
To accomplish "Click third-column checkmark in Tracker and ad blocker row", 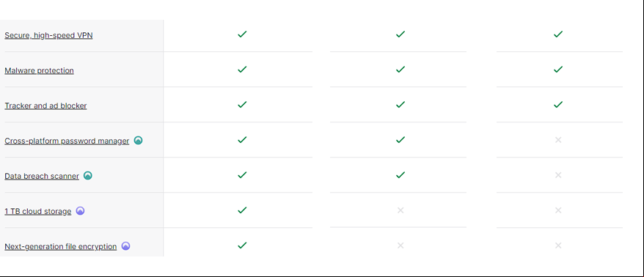I will pos(558,105).
